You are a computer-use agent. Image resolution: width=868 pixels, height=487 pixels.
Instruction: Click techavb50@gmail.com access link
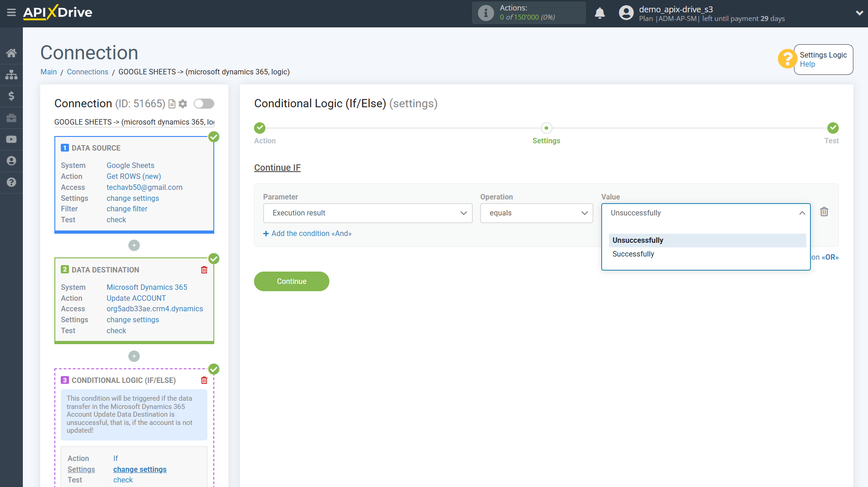[x=144, y=188]
